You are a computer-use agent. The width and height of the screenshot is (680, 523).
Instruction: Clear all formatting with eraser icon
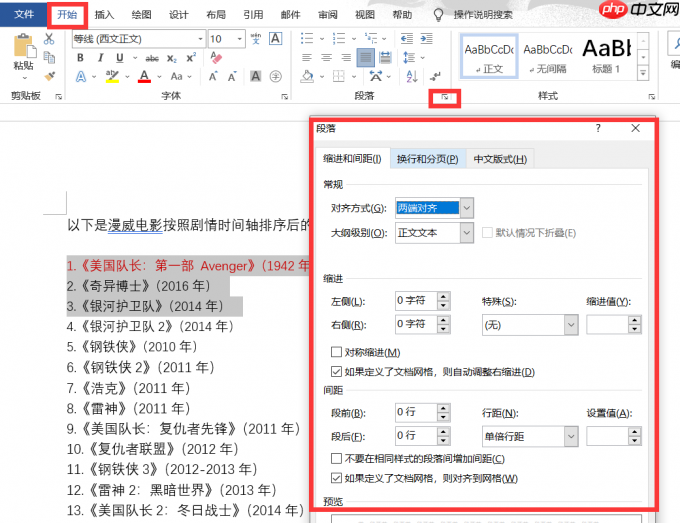(x=216, y=57)
